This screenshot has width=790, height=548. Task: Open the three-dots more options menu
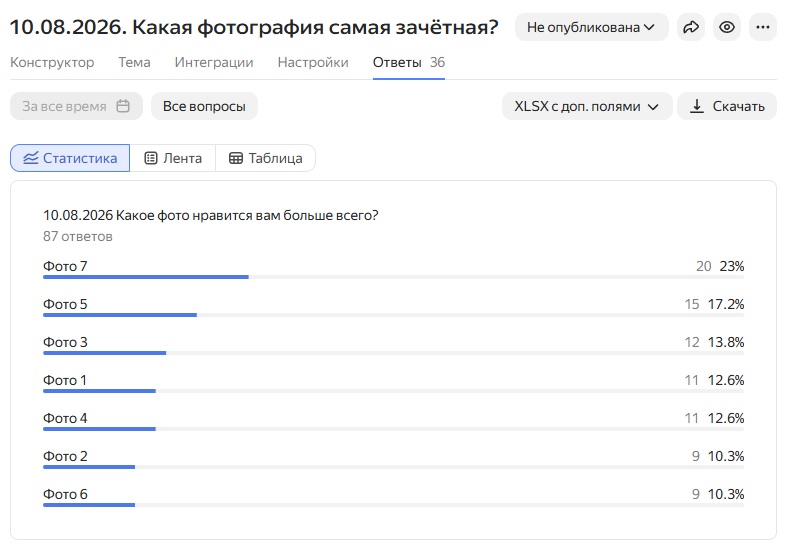tap(763, 27)
